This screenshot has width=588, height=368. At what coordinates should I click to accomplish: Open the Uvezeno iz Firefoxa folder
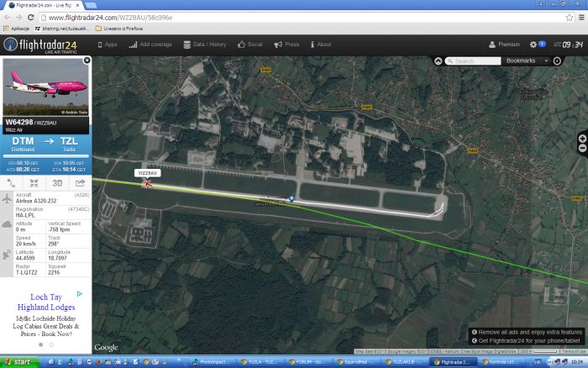coord(119,29)
